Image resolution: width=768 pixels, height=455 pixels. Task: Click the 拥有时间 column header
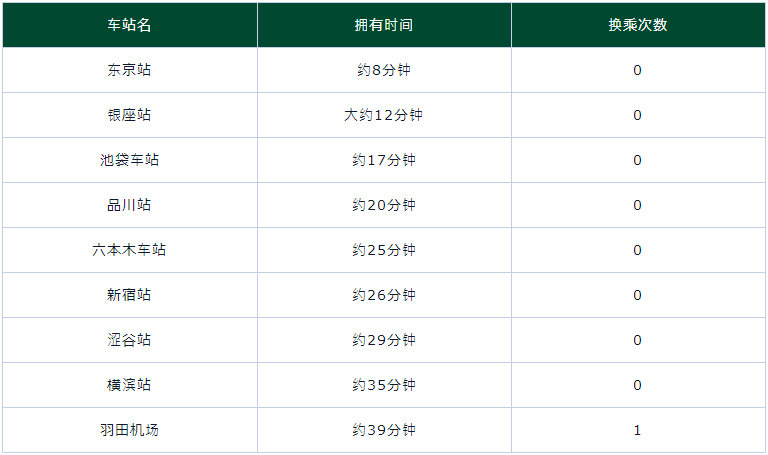coord(384,25)
